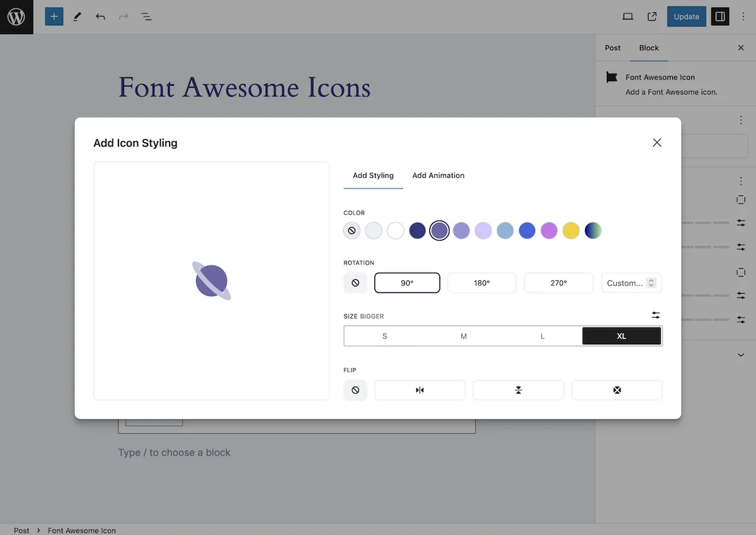The image size is (756, 535).
Task: Open the editor options three-dot menu
Action: pos(743,17)
